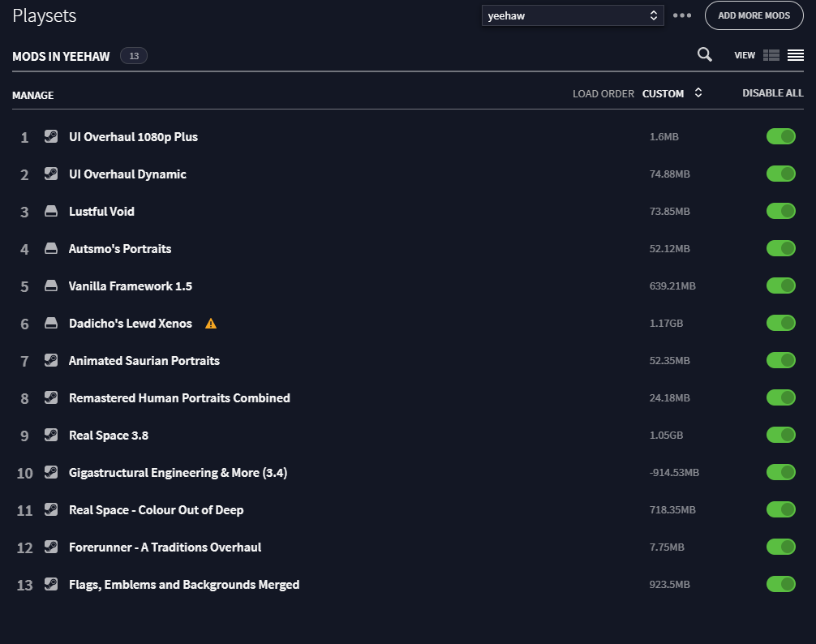Click Steam icon beside Forerunner - A Traditions Overhaul
816x644 pixels.
[x=51, y=547]
